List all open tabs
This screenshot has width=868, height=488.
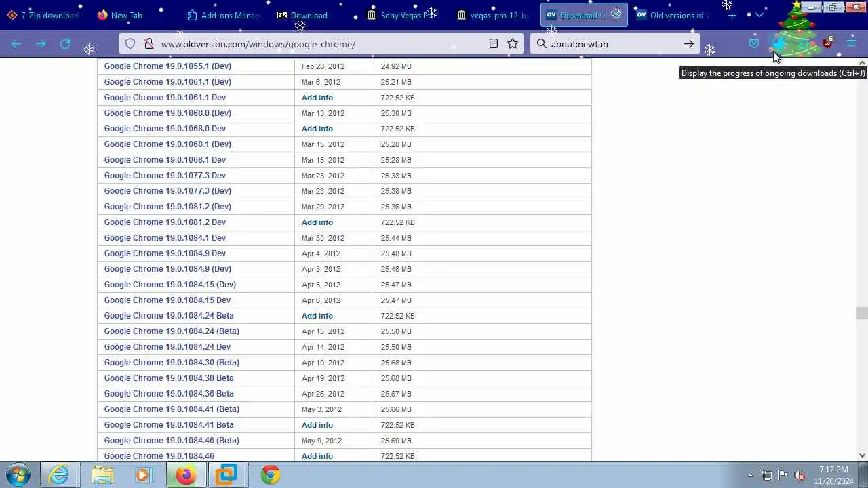(759, 15)
